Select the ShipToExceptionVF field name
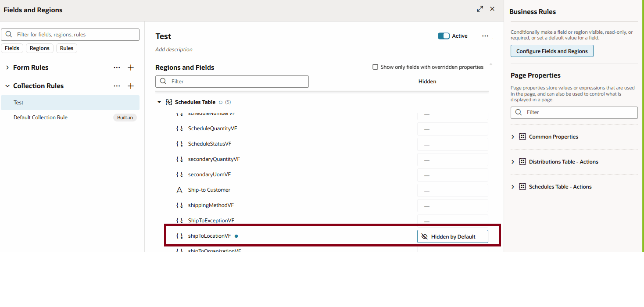 (211, 221)
